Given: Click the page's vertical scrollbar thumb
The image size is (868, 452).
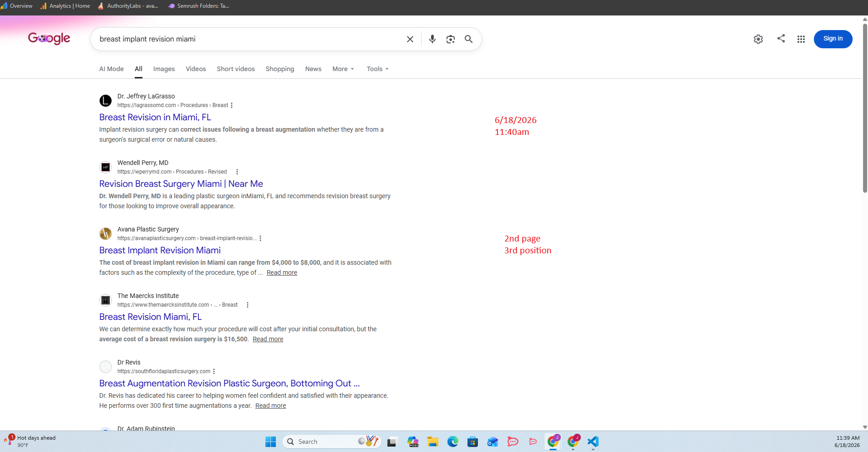Looking at the screenshot, I should pyautogui.click(x=865, y=108).
